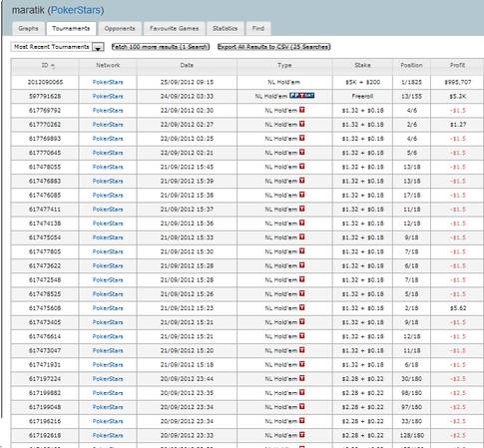The width and height of the screenshot is (484, 448).
Task: Select the date 25/09/2012 09:15
Action: tap(187, 82)
